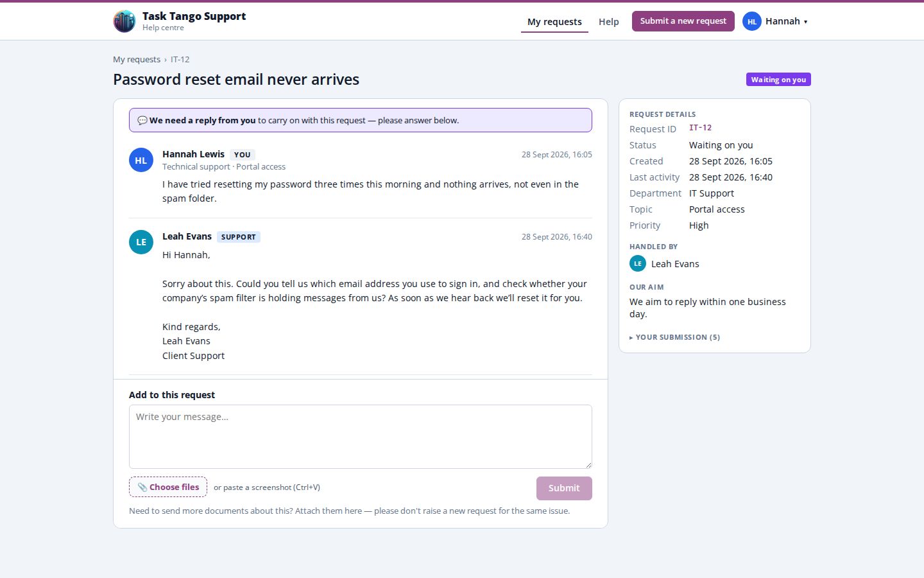Click the Client Support signature line
The width and height of the screenshot is (924, 578).
[x=193, y=356]
